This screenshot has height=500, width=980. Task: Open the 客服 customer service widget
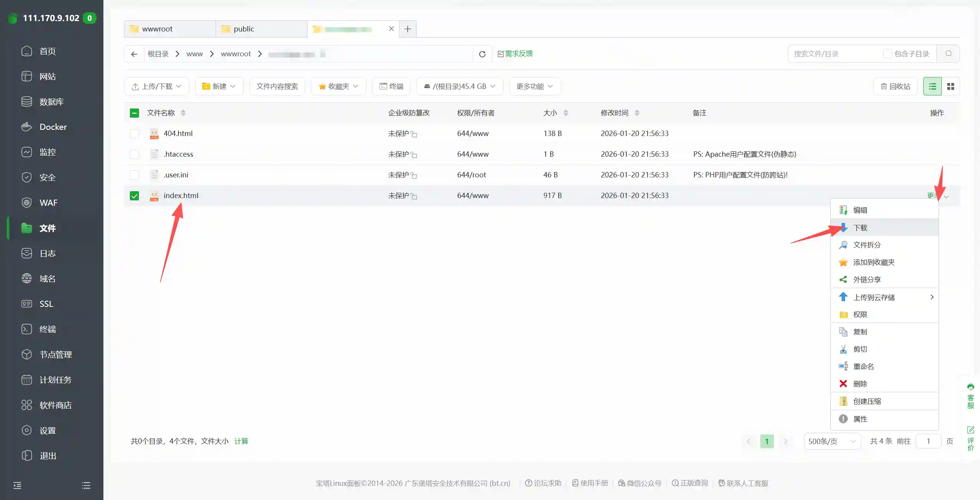970,397
